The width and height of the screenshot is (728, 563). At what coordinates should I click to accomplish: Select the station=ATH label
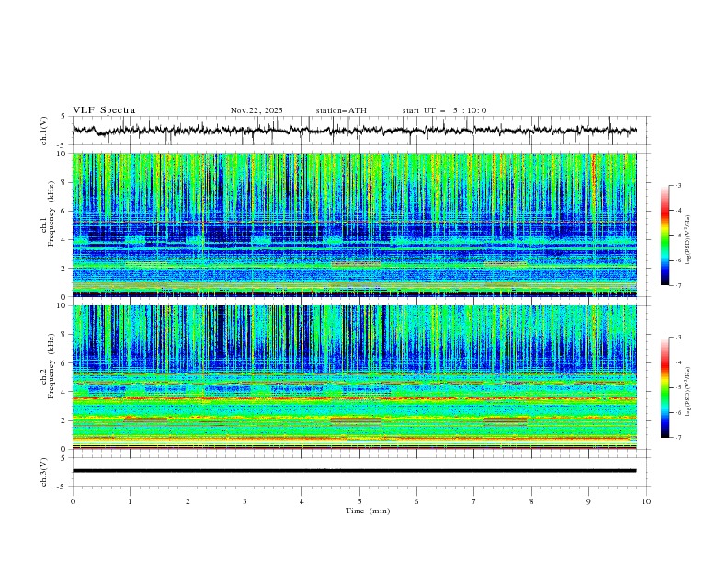click(341, 110)
